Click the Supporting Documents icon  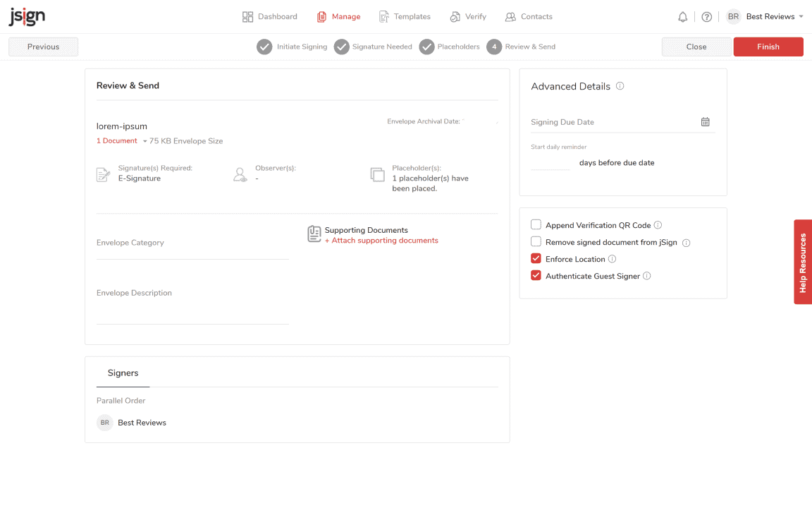314,234
